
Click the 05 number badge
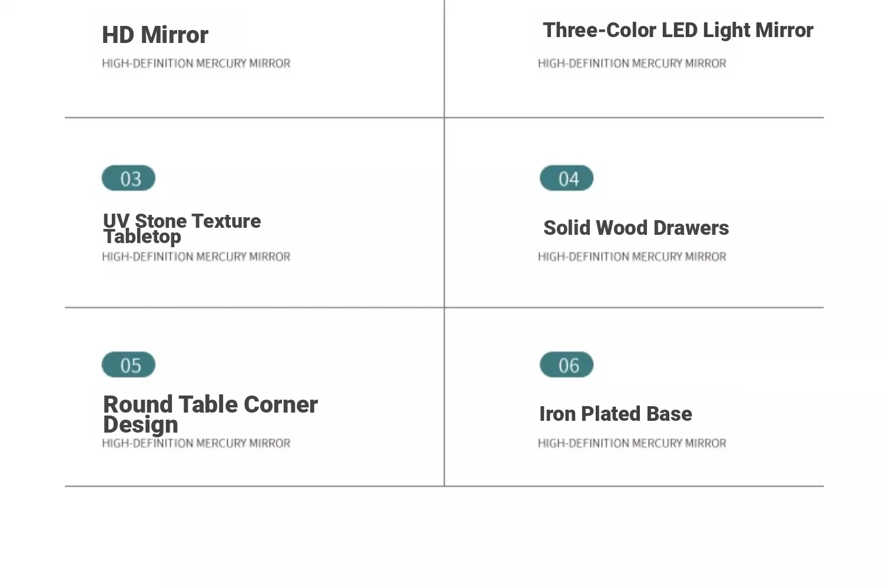click(x=128, y=365)
